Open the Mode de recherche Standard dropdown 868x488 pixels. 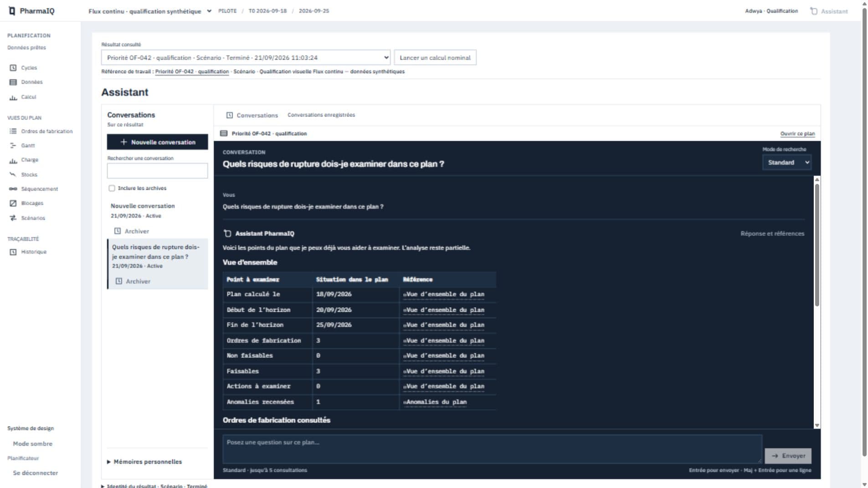pos(787,163)
